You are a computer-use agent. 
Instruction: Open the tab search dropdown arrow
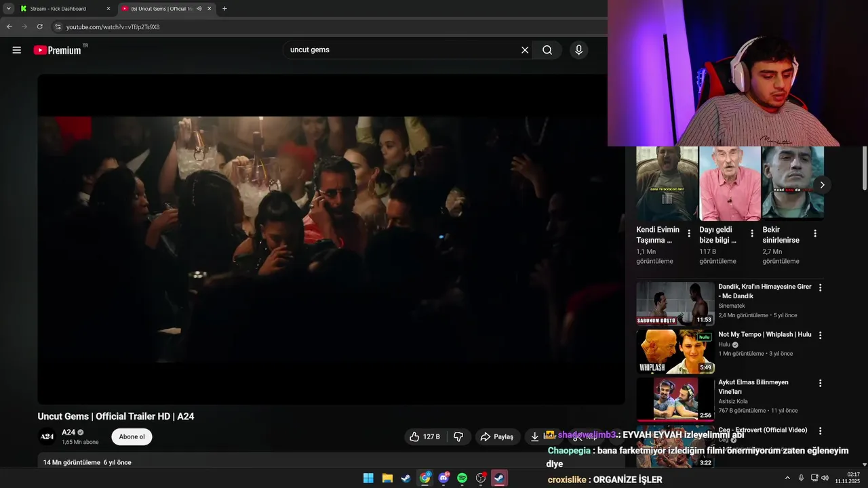[9, 9]
